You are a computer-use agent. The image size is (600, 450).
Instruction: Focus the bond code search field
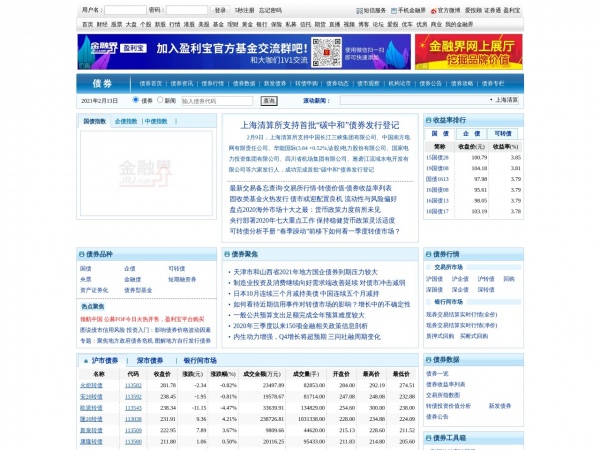[x=217, y=101]
